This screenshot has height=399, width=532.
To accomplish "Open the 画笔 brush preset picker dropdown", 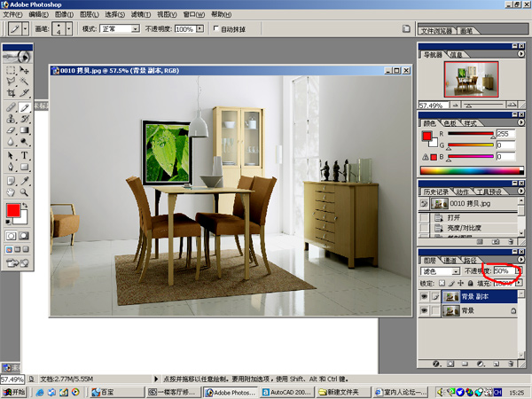I will coord(69,29).
